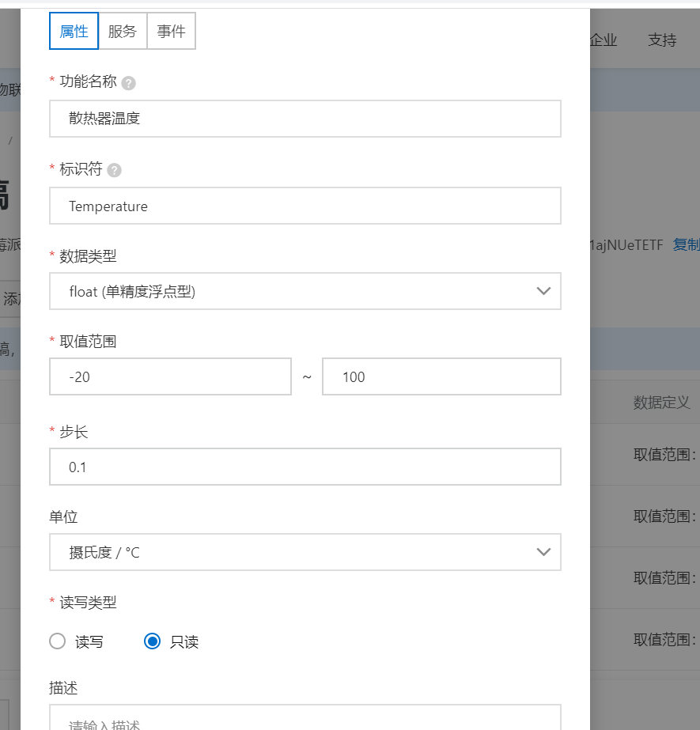Click the 功能名称 input showing 散热器温度
The height and width of the screenshot is (730, 700).
click(305, 119)
